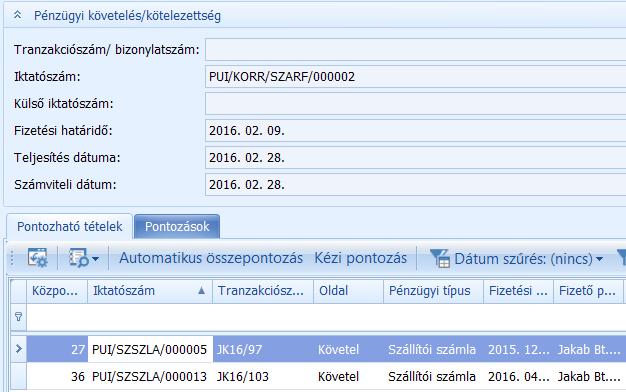The image size is (626, 392).
Task: Open the Dátum szűrés: (nincs) dropdown
Action: click(x=529, y=259)
